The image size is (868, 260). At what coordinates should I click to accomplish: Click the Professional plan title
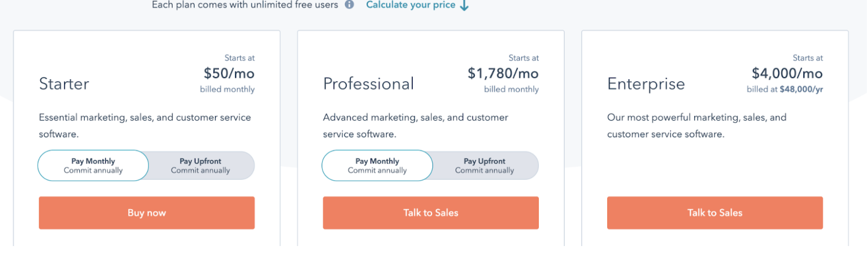(x=368, y=84)
